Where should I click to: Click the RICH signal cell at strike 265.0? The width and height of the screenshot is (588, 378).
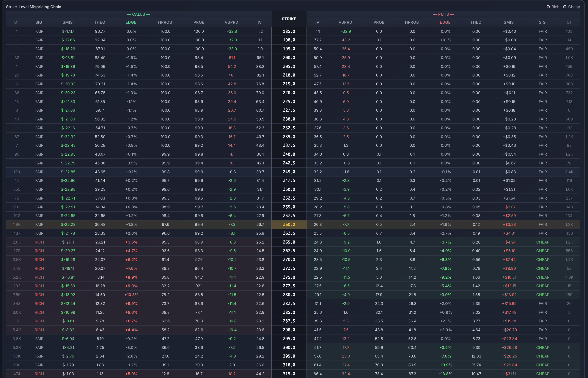click(39, 242)
